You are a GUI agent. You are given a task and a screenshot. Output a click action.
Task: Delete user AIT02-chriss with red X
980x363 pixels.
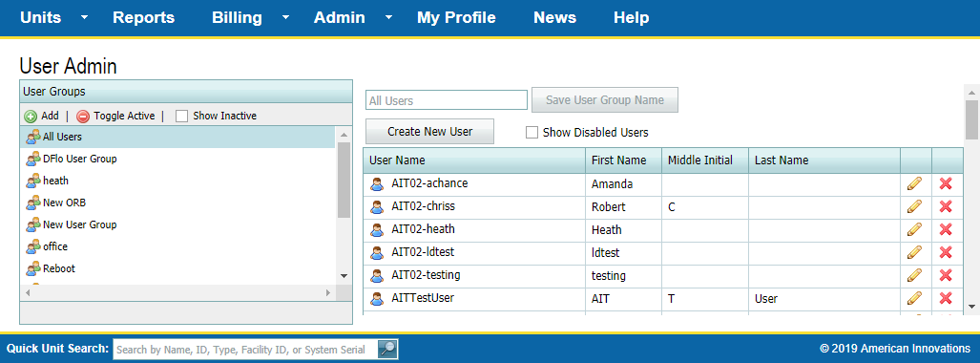coord(946,206)
